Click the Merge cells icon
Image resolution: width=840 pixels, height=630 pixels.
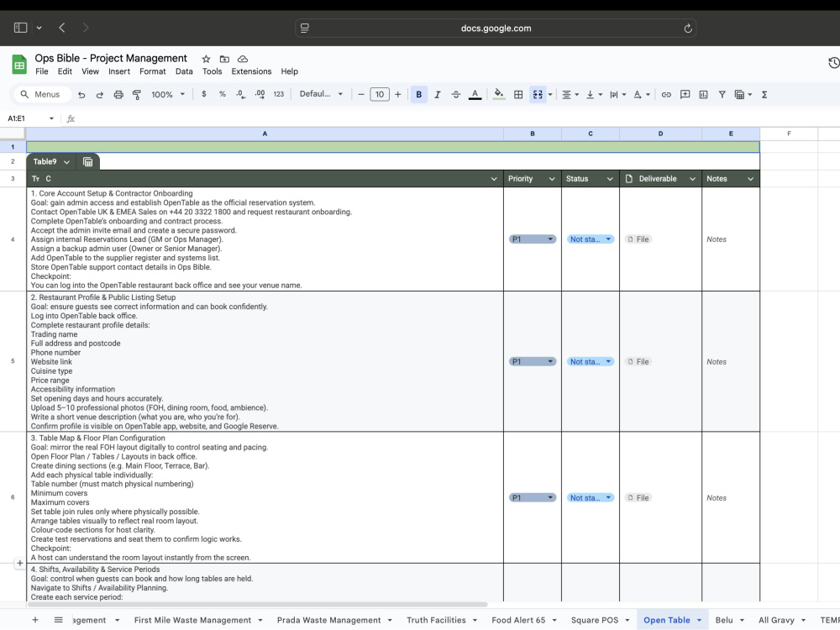pos(538,95)
